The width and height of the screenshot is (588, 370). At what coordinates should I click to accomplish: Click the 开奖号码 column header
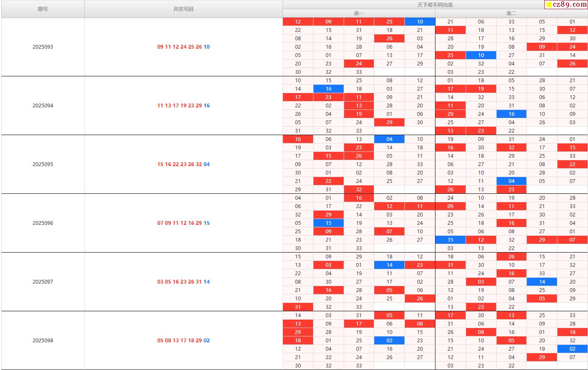click(183, 9)
